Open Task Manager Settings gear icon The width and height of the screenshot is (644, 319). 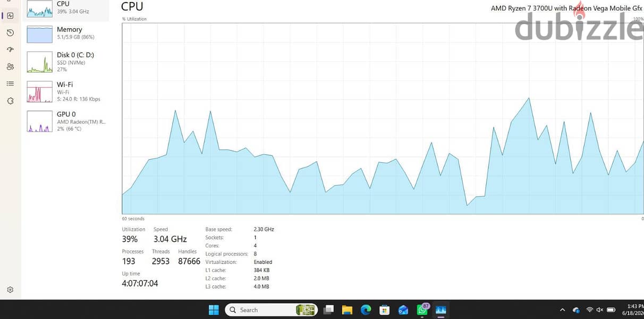(x=10, y=290)
